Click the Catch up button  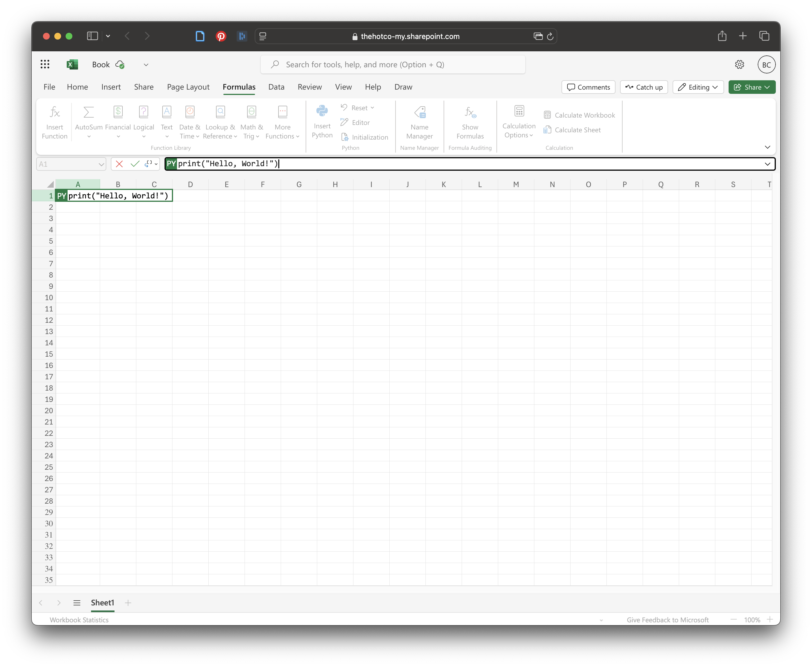click(644, 87)
